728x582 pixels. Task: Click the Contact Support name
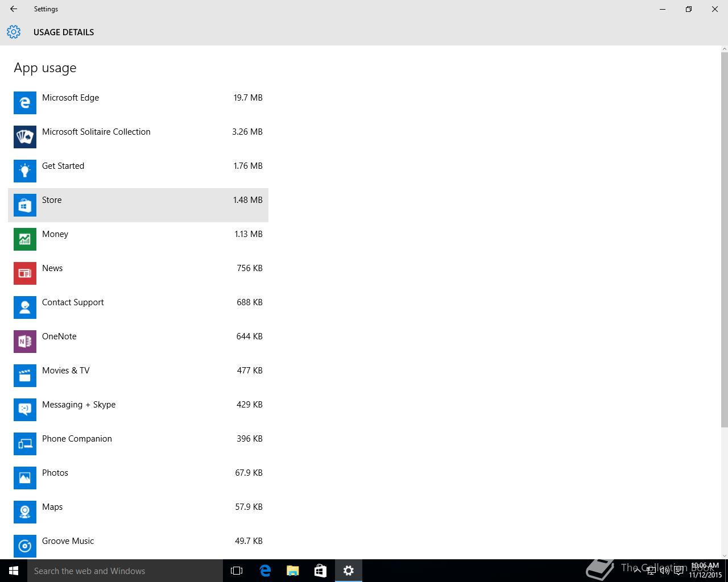point(73,302)
